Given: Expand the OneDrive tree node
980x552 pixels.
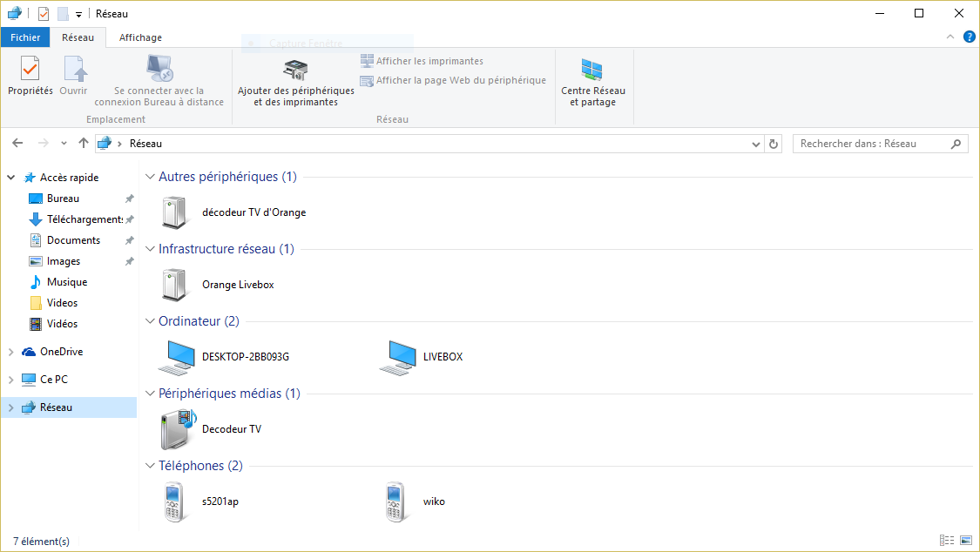Looking at the screenshot, I should point(10,352).
